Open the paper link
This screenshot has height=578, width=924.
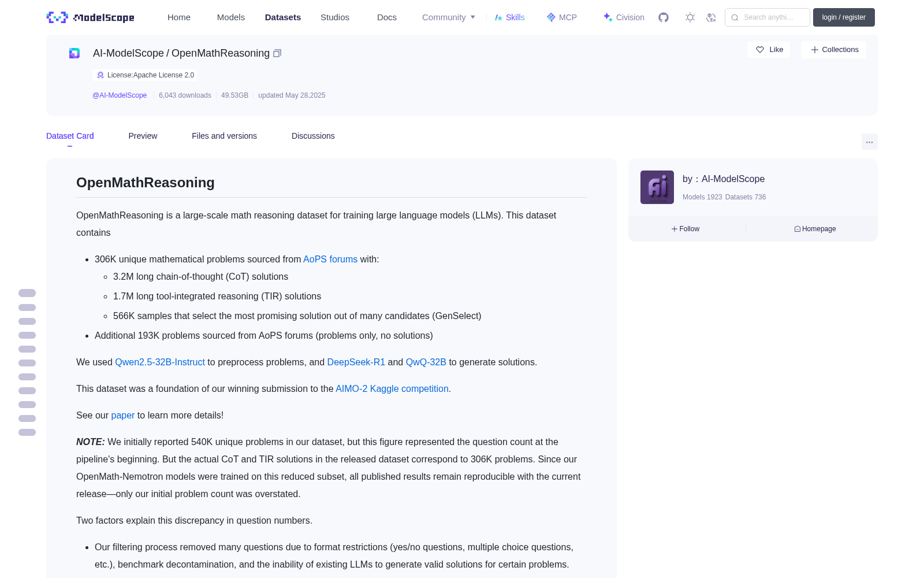(123, 416)
